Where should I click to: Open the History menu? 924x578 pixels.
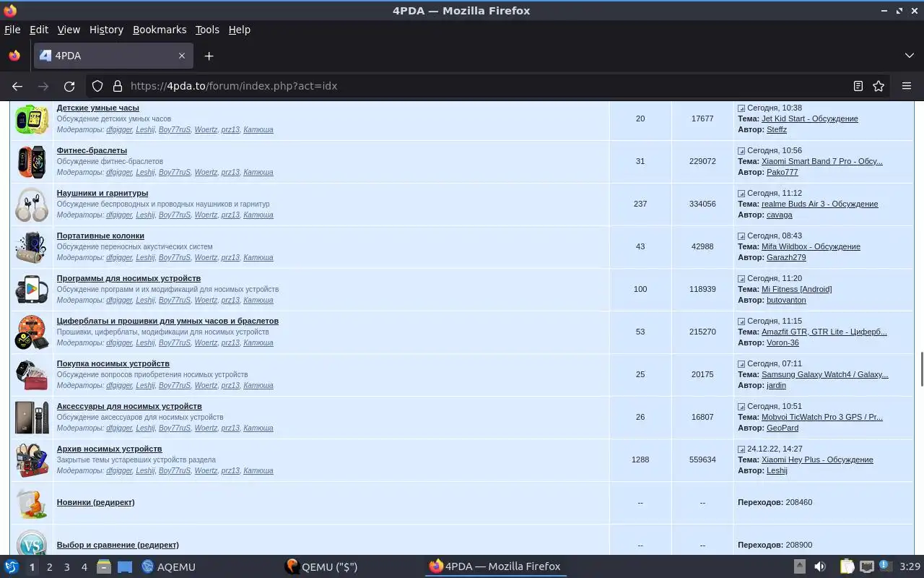(x=106, y=30)
